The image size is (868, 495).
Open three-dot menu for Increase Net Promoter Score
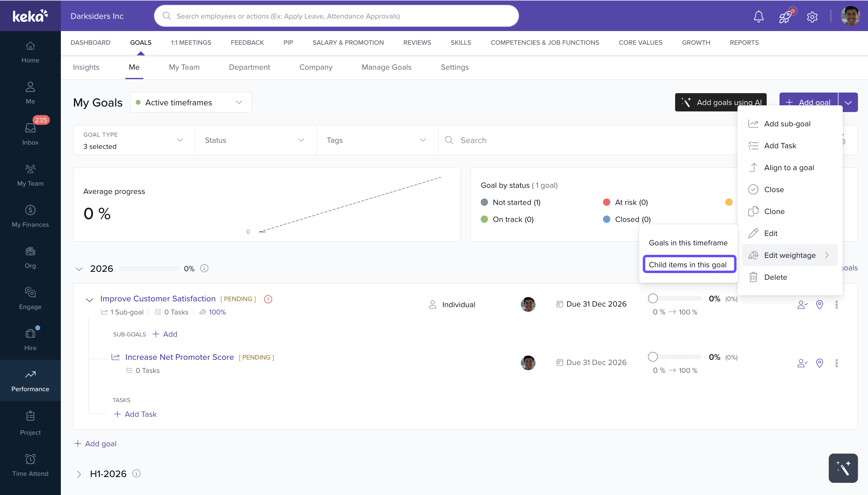[x=836, y=363]
